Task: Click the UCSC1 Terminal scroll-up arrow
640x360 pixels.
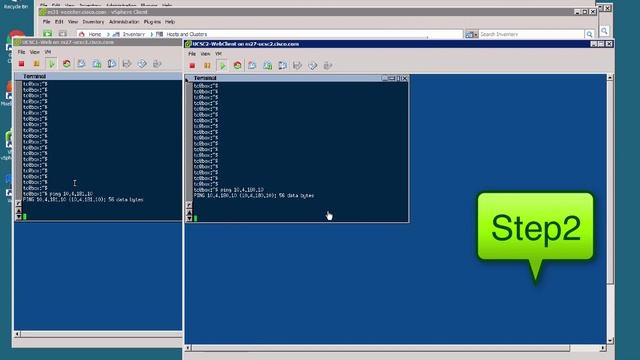Action: [18, 211]
